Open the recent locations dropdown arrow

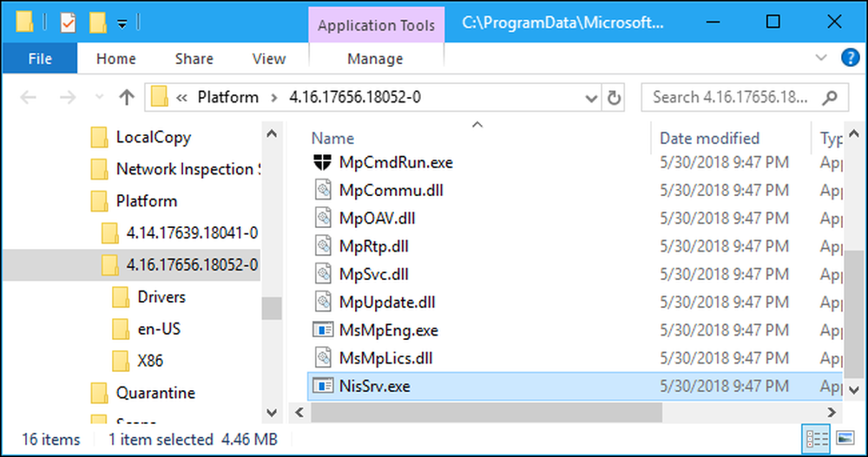[x=99, y=97]
